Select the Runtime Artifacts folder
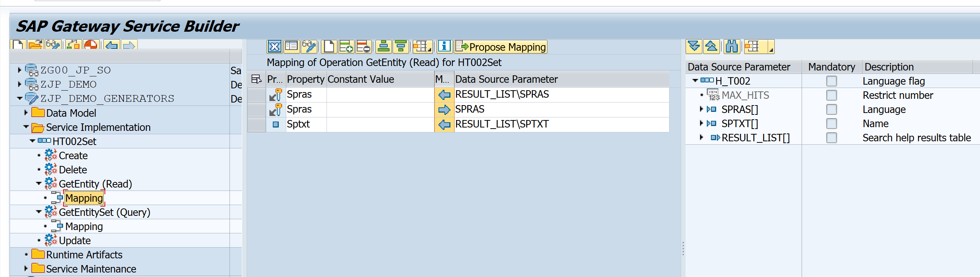 pos(84,255)
